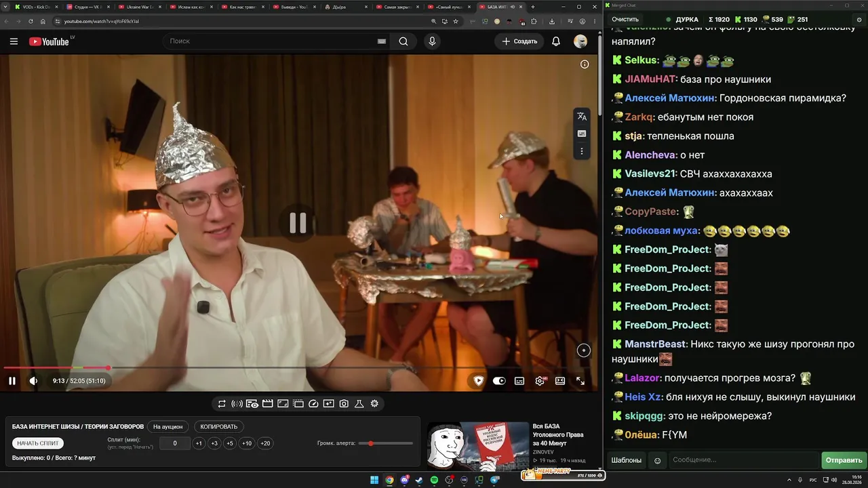The height and width of the screenshot is (488, 868).
Task: Click the clapperboard icon in extension toolbar
Action: [x=267, y=404]
